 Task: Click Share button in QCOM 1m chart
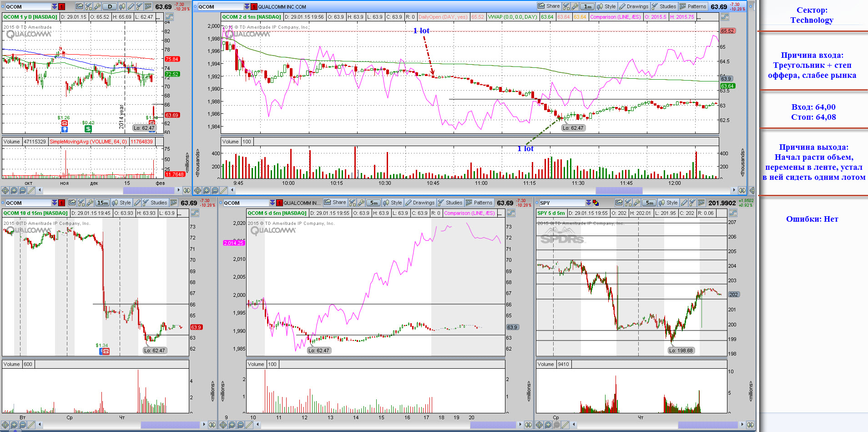549,6
